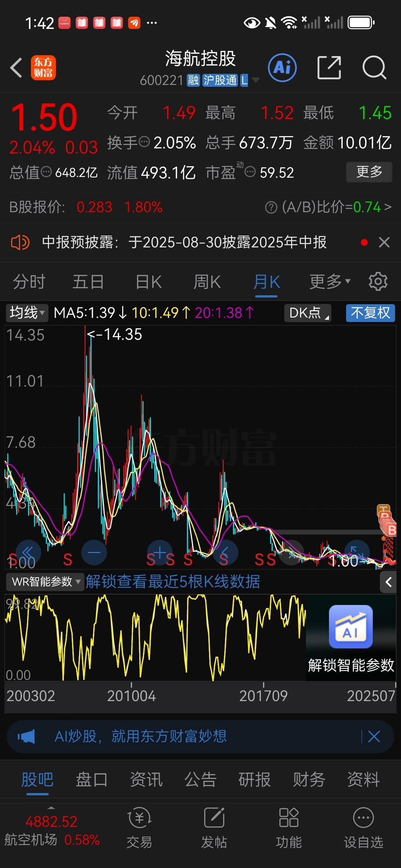Tap the 总值 info icon
Image resolution: width=401 pixels, height=868 pixels.
coord(46,172)
